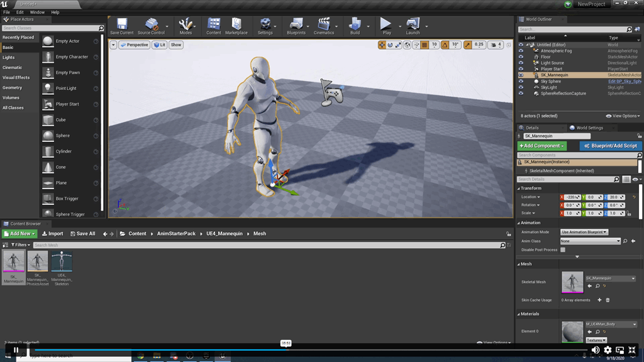Click the Location X value field
Screen dimensions: 644x362
(x=572, y=197)
